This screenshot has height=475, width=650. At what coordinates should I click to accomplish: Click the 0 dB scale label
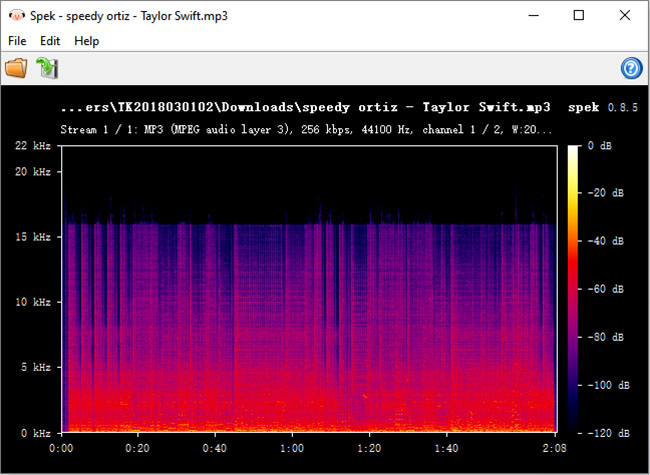[600, 145]
